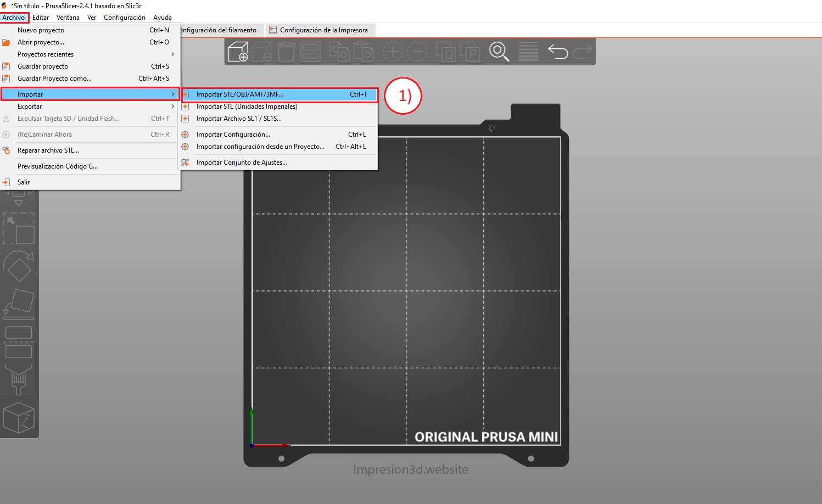Click the Redo arrow icon

click(x=582, y=52)
